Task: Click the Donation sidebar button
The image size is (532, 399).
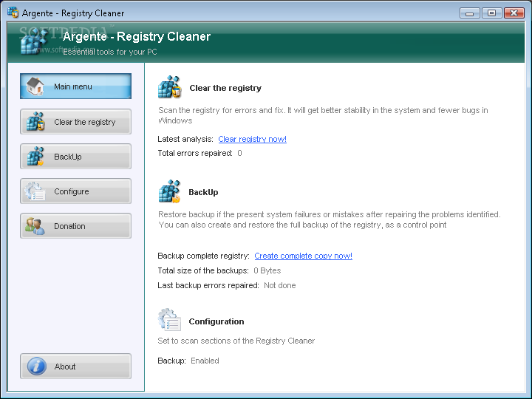Action: [75, 226]
